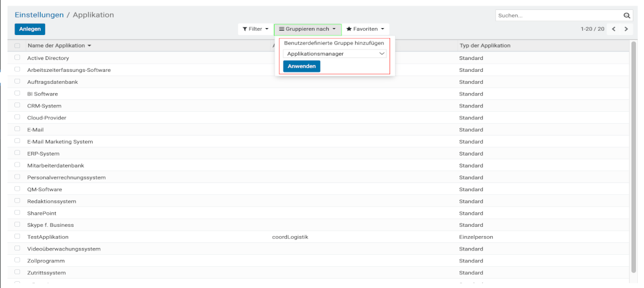Go to next page arrow

click(x=625, y=29)
